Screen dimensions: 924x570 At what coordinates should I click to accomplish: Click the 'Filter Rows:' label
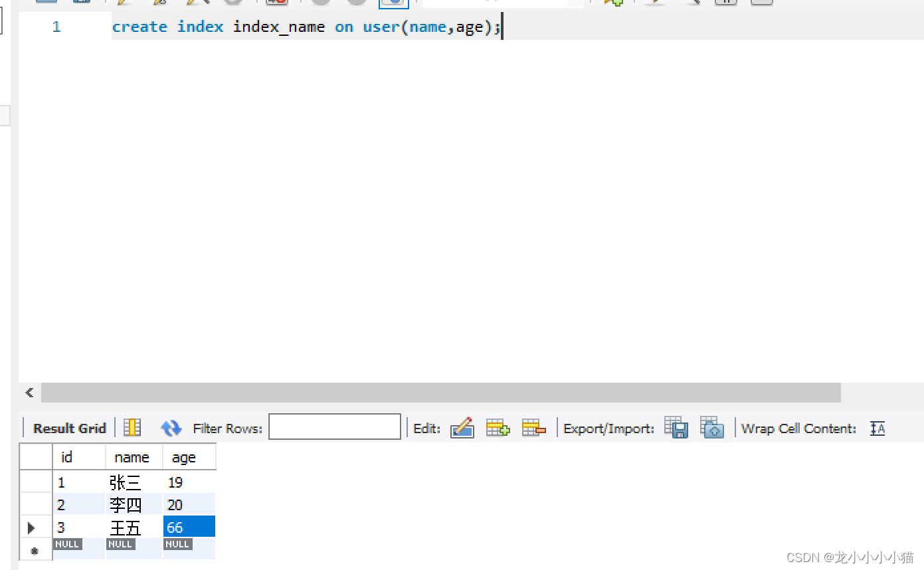pos(228,428)
